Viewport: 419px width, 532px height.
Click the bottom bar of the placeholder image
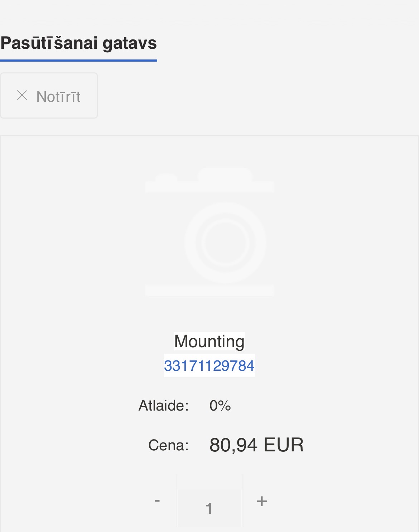tap(209, 290)
